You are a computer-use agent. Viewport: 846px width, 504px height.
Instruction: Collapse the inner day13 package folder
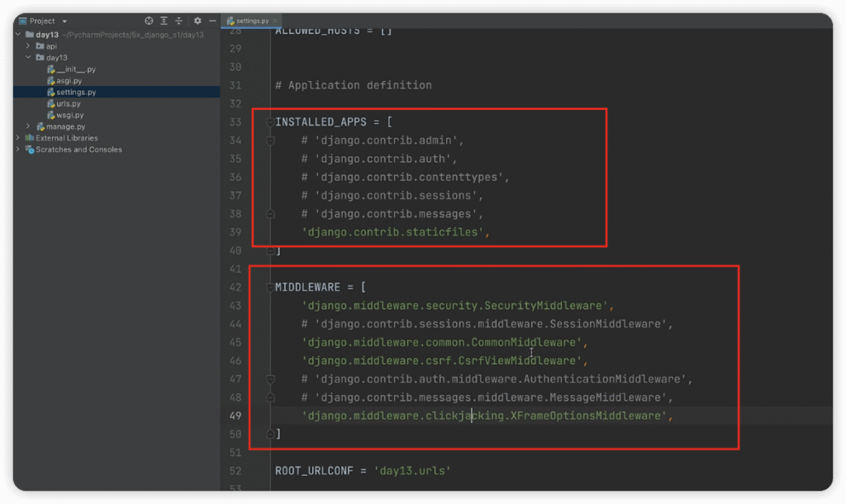click(x=28, y=58)
